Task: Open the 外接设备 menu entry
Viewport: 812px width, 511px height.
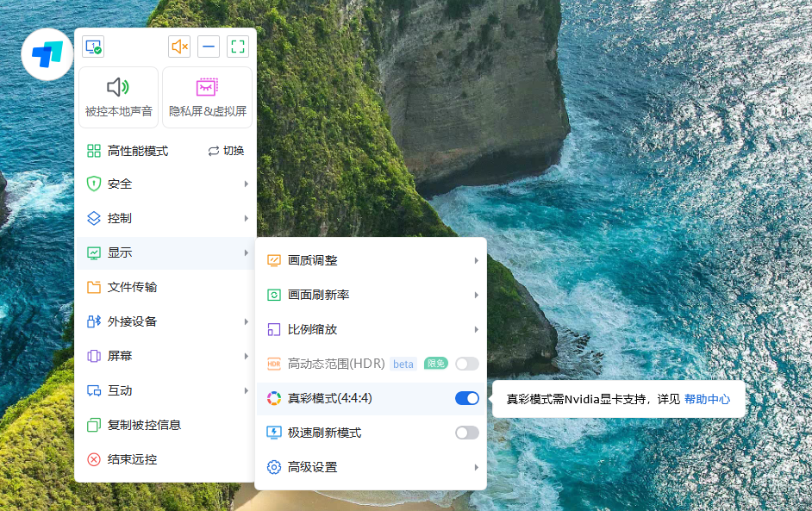Action: [x=166, y=321]
